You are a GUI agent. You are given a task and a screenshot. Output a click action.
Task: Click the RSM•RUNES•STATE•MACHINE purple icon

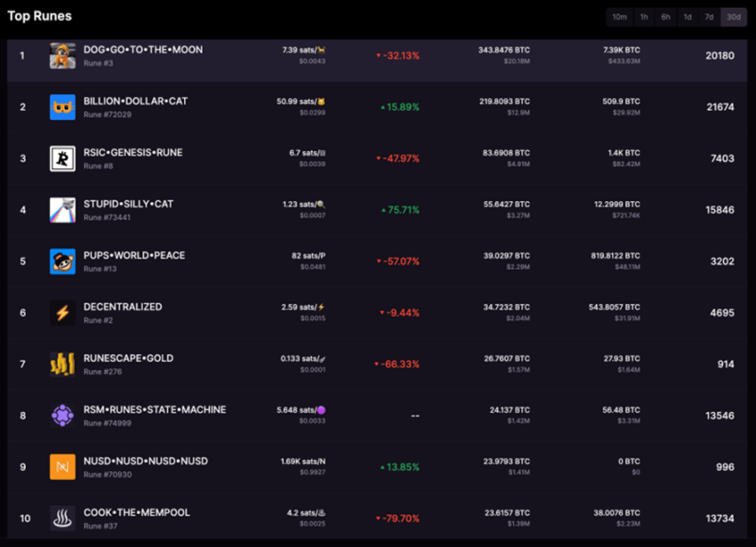[62, 415]
